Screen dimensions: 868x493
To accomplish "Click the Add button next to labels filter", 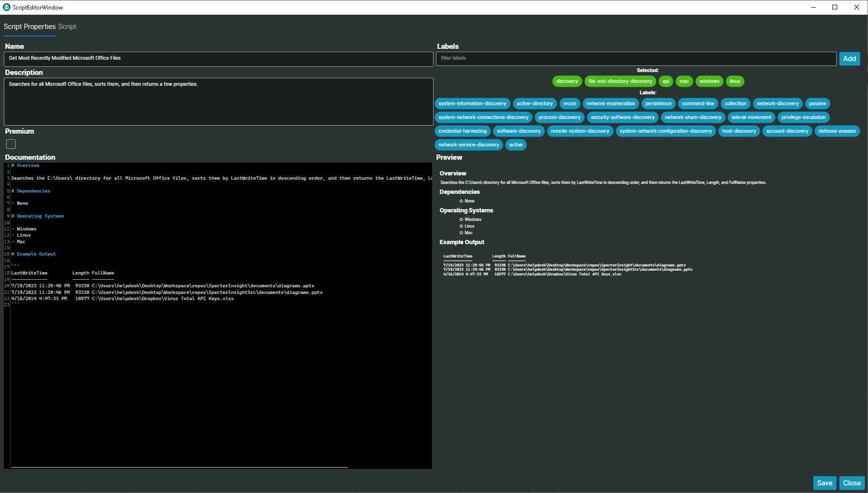I will (849, 58).
